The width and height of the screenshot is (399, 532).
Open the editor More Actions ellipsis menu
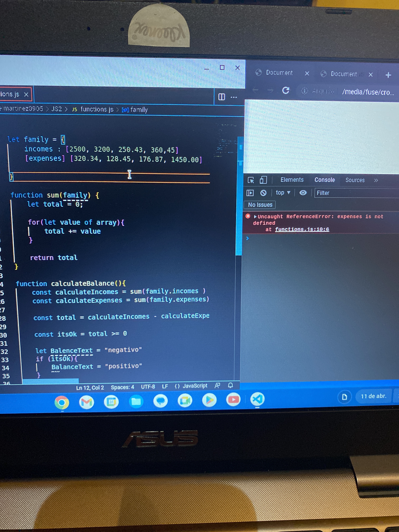click(x=234, y=97)
